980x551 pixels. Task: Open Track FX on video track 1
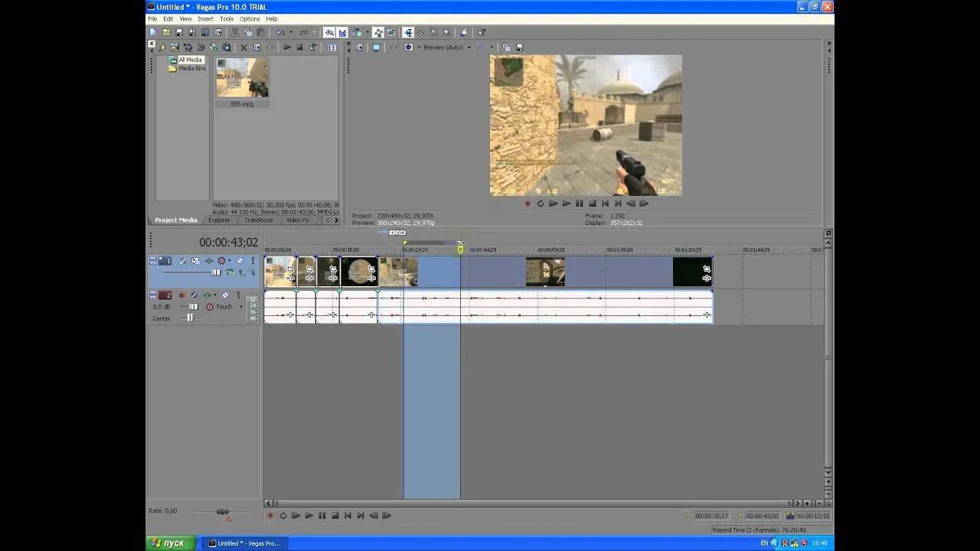pyautogui.click(x=196, y=261)
